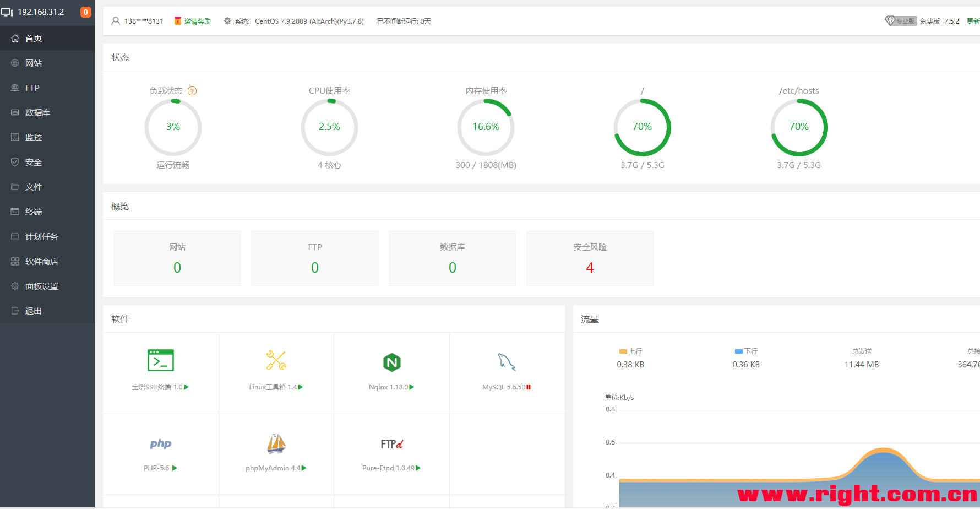
Task: Open the 首页 home menu item
Action: point(47,38)
